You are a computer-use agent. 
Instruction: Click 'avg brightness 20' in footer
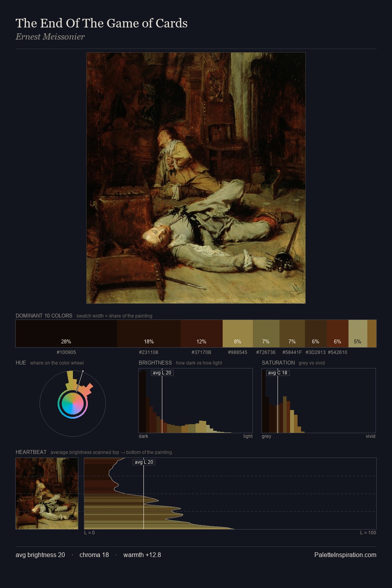point(40,555)
